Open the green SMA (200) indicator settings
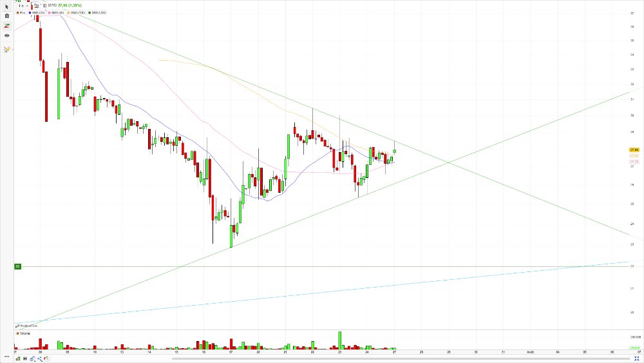Screen dimensions: 644x363 [97, 13]
